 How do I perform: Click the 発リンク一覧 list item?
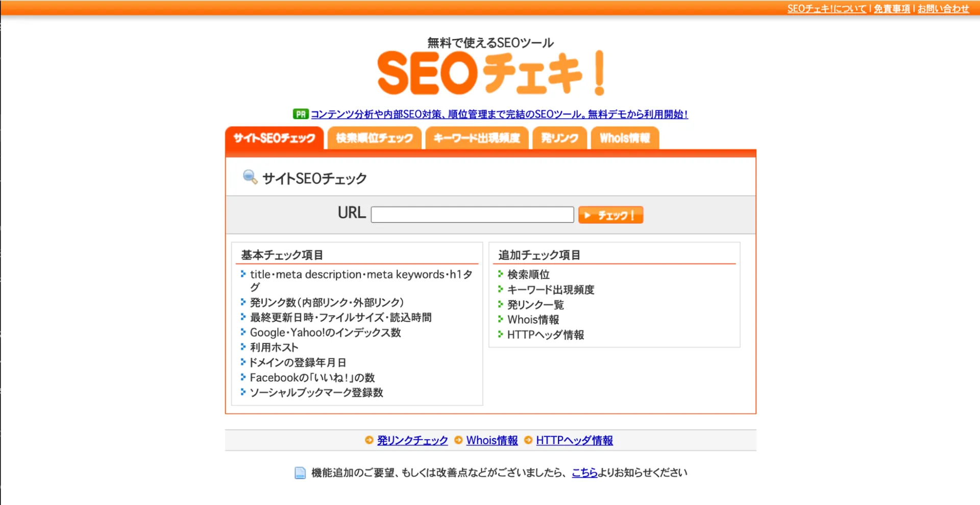pyautogui.click(x=535, y=305)
